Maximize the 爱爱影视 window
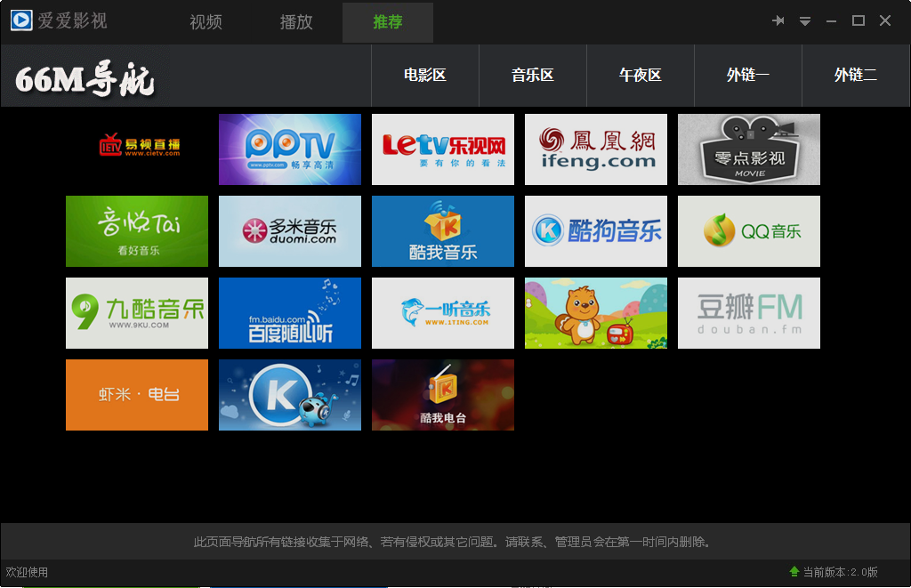 859,21
